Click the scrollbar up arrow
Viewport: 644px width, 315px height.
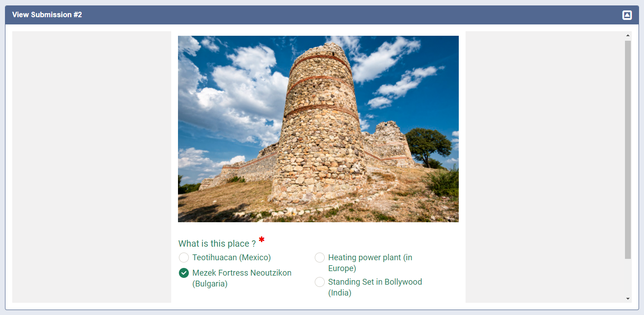tap(628, 35)
